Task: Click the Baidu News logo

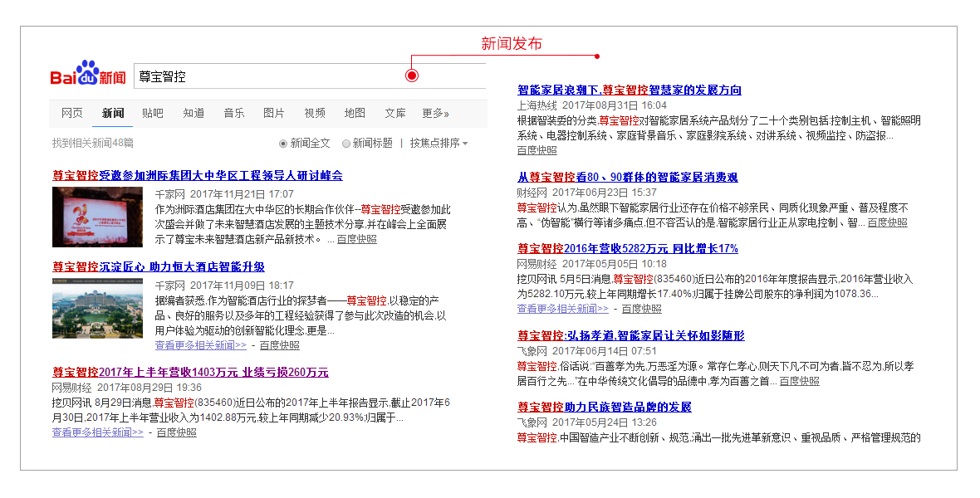Action: point(88,74)
